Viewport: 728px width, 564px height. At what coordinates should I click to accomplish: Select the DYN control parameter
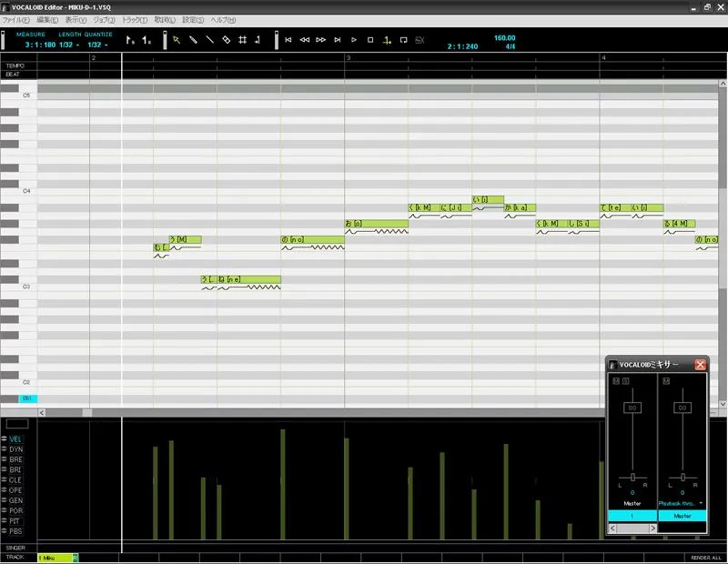tap(15, 449)
